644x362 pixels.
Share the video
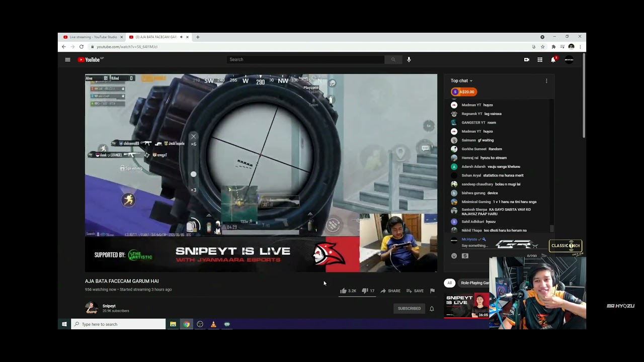[x=390, y=291]
